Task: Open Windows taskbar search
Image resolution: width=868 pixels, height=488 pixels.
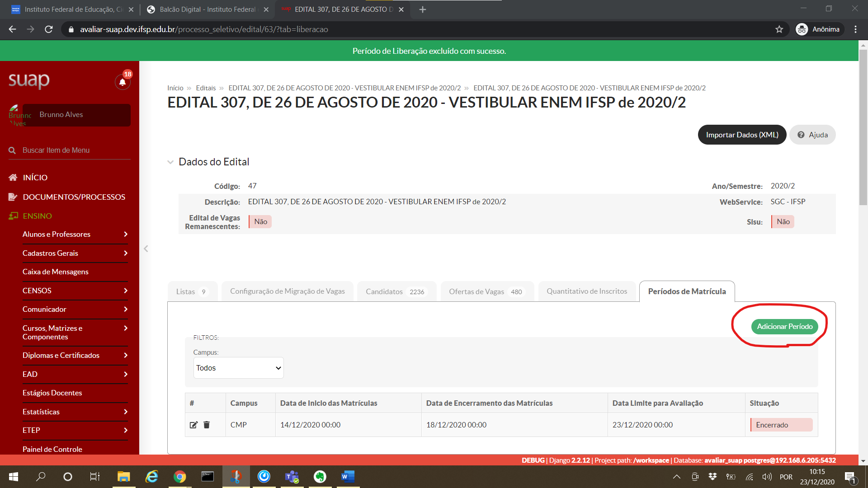Action: tap(41, 477)
